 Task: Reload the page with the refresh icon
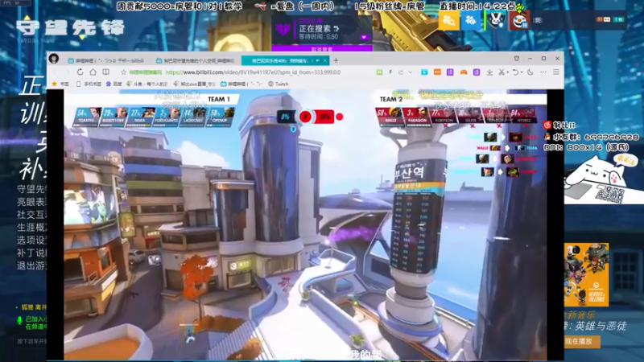pos(80,72)
